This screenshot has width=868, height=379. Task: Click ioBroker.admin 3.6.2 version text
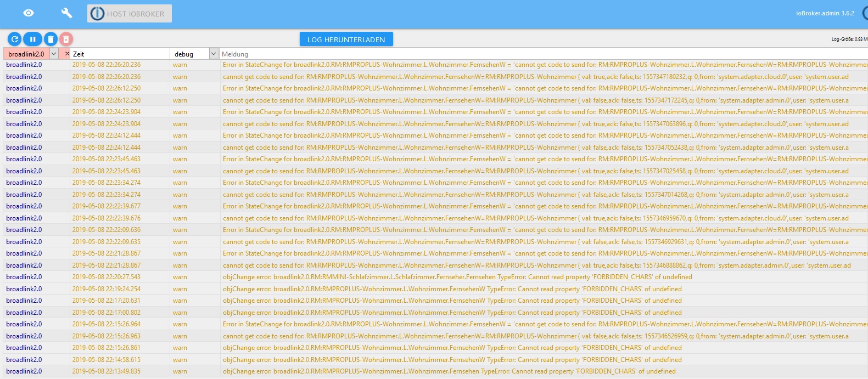pyautogui.click(x=825, y=13)
